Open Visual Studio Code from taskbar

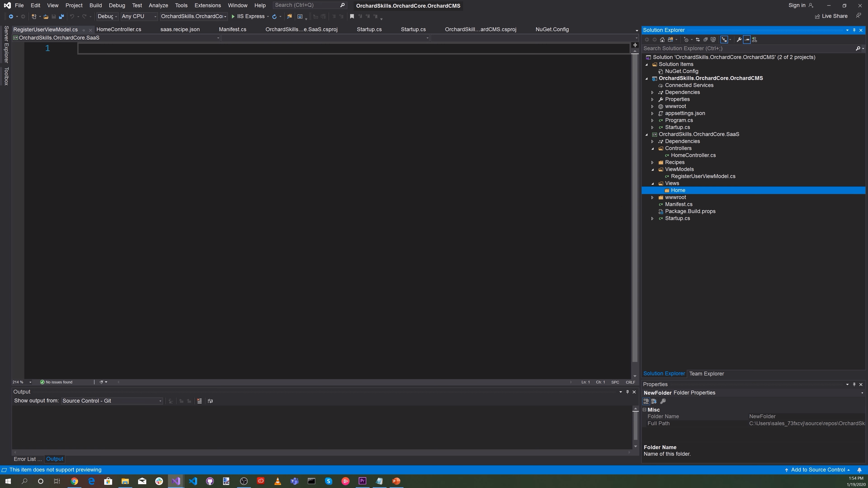click(193, 481)
